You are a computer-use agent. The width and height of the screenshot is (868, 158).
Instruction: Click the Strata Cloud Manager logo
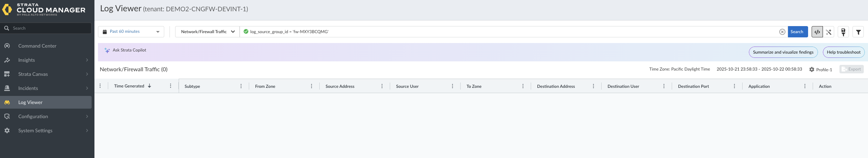click(7, 10)
